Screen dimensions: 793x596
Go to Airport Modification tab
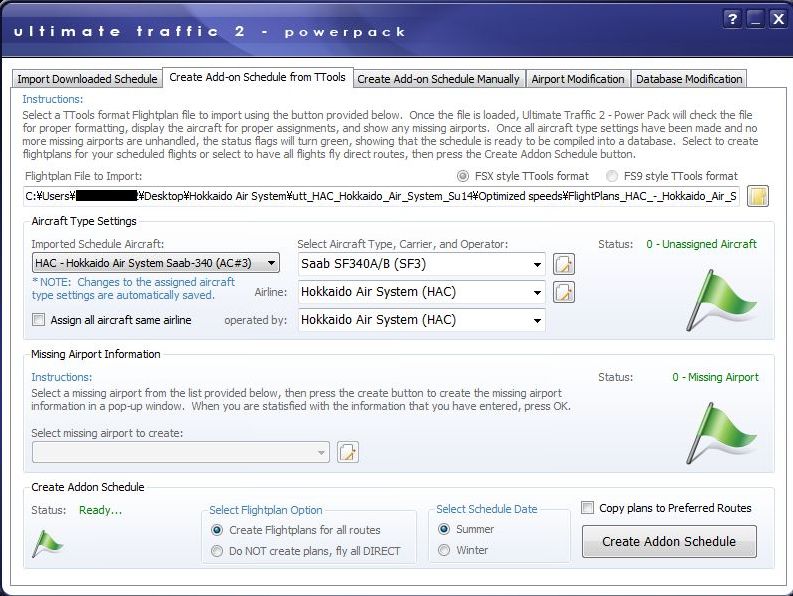(x=578, y=79)
